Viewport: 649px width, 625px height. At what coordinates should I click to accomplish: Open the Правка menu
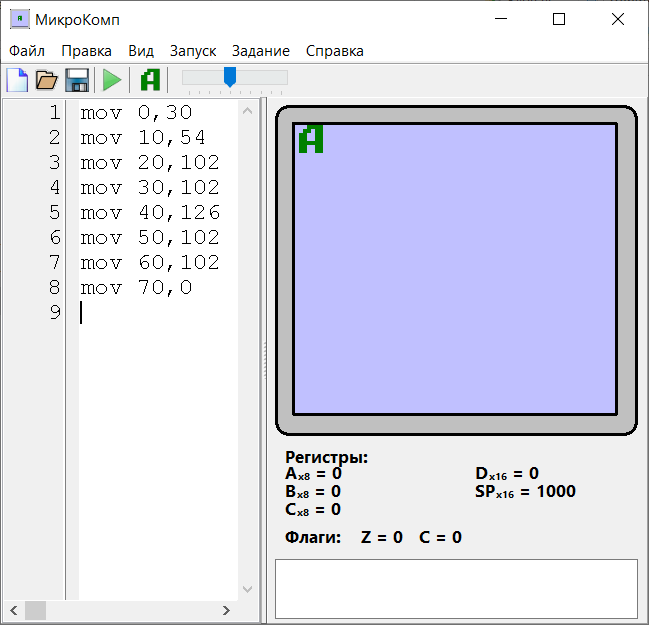tap(86, 51)
